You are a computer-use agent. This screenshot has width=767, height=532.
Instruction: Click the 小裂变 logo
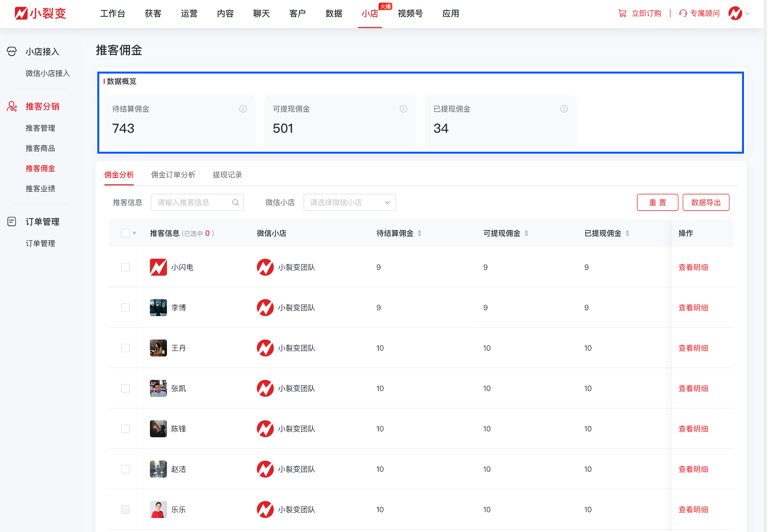tap(40, 13)
